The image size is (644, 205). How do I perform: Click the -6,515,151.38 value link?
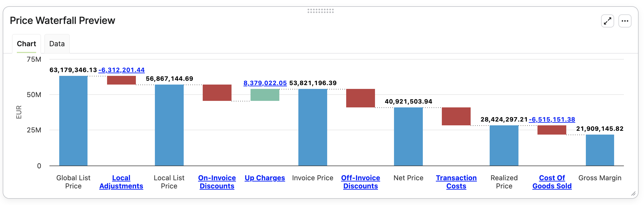pos(552,119)
